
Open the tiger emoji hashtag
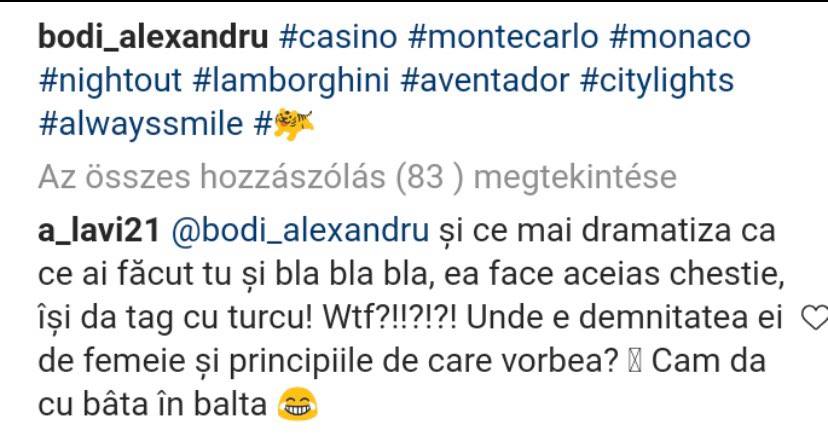click(x=284, y=125)
